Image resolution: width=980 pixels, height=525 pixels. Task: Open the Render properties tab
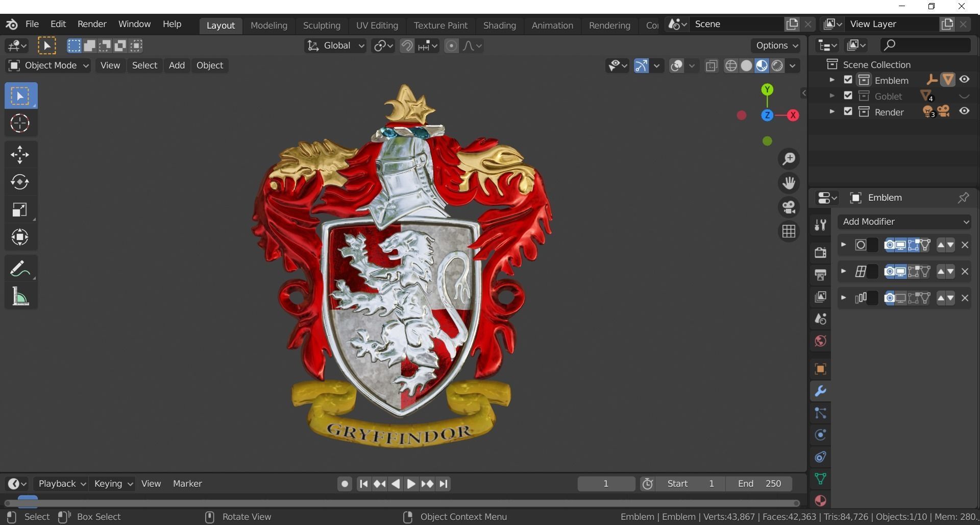coord(820,252)
